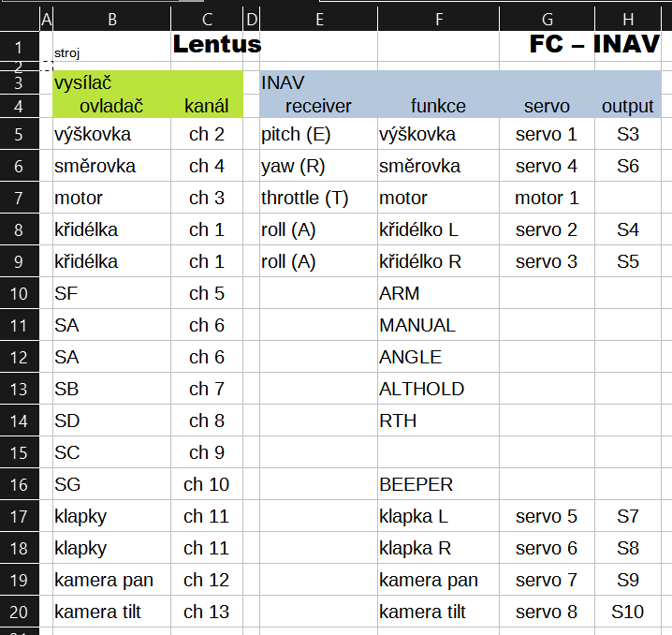Select the column F header
Image resolution: width=672 pixels, height=635 pixels.
point(438,18)
